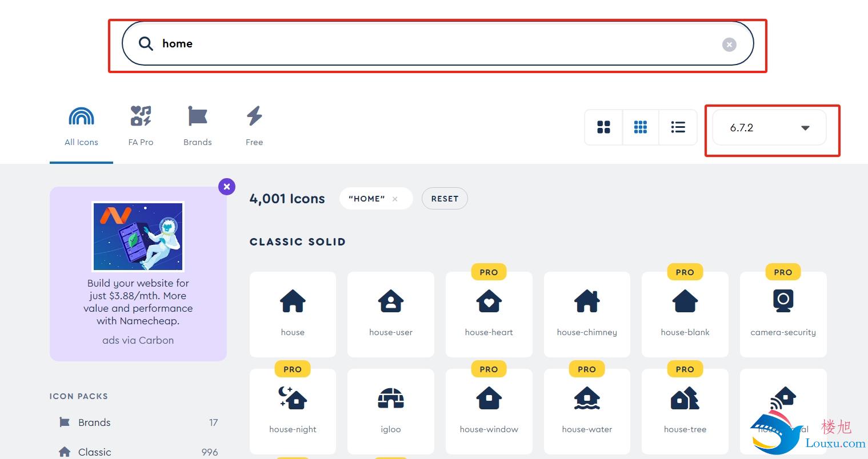The image size is (868, 459).
Task: Switch to compact grid view
Action: (641, 127)
